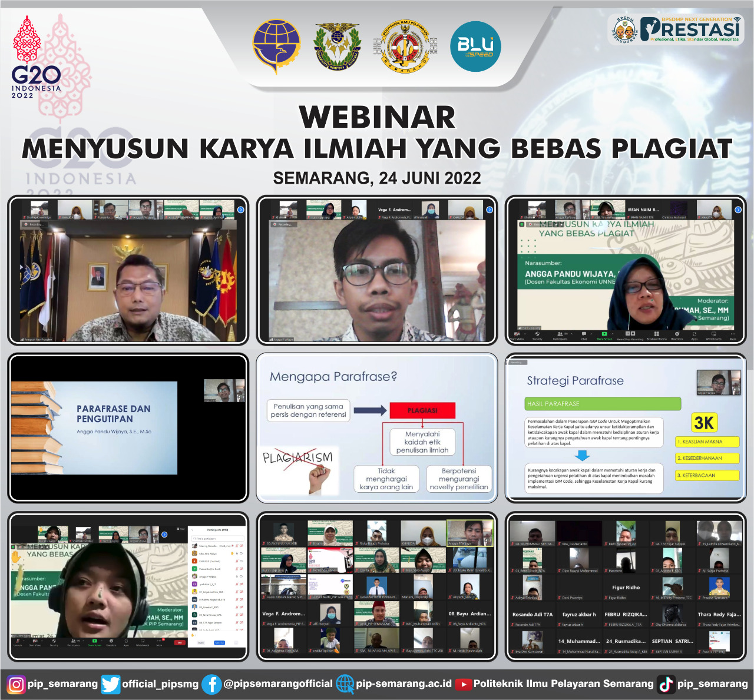Open caret next to Start Video in bottom-left Zoom
Screen dimensions: 754x700
pos(42,641)
